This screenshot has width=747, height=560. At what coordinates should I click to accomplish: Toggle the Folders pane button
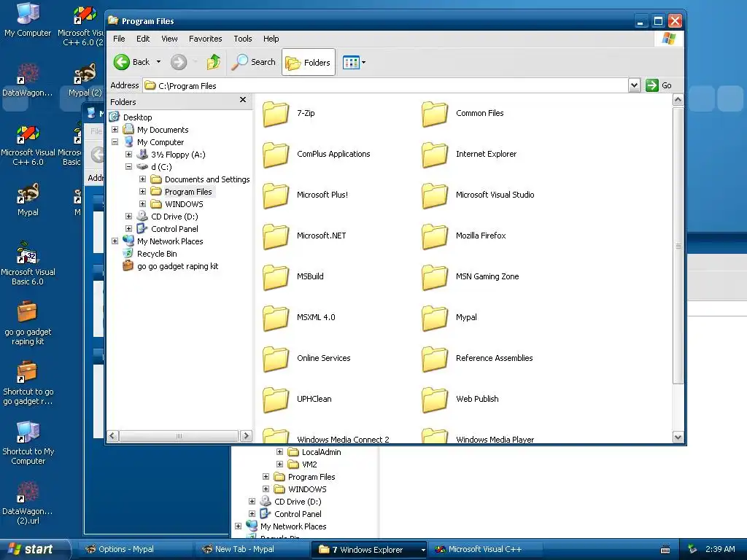[x=309, y=63]
